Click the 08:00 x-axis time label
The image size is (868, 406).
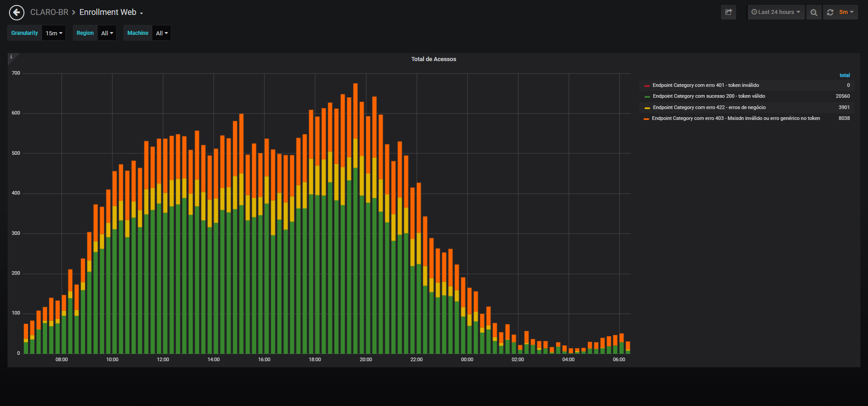(x=61, y=359)
